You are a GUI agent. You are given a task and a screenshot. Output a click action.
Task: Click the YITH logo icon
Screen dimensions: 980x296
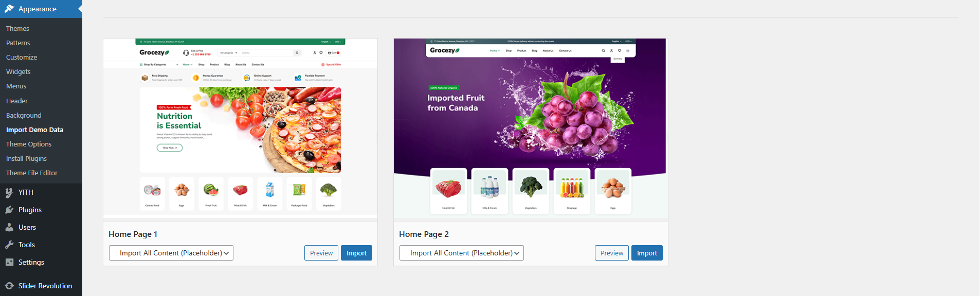pos(9,192)
